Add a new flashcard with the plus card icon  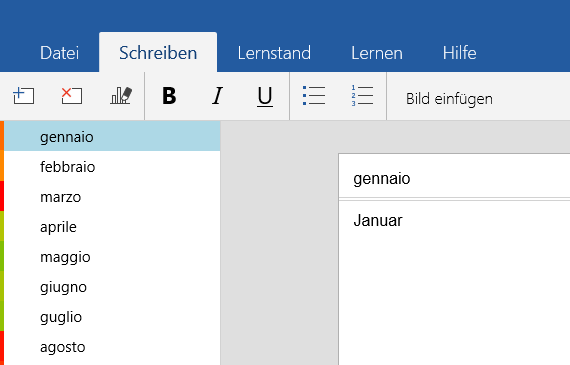click(24, 96)
